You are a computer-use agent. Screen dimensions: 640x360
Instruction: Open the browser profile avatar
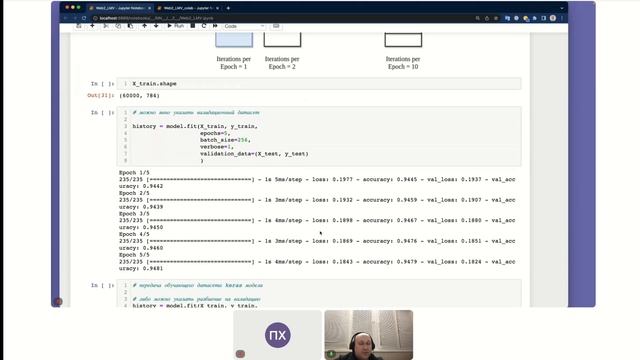[553, 18]
